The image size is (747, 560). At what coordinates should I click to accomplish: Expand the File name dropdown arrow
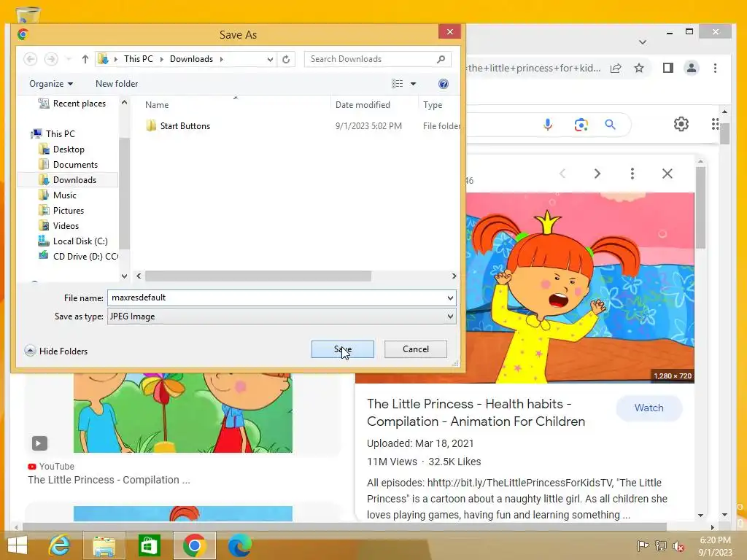[x=450, y=298]
